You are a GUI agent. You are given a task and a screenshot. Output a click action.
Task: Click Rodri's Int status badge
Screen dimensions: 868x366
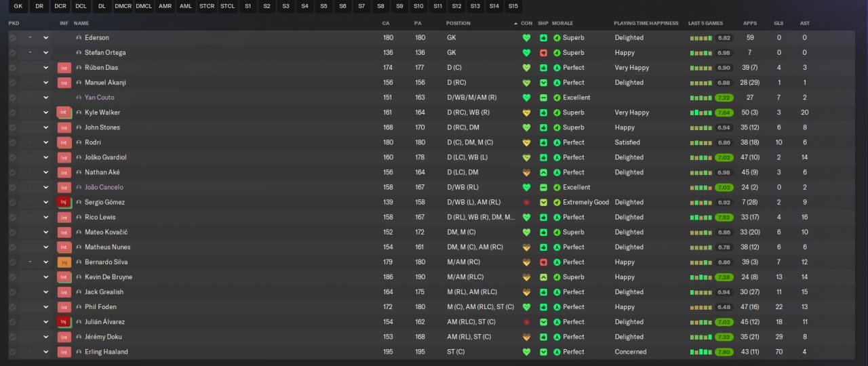tap(64, 142)
